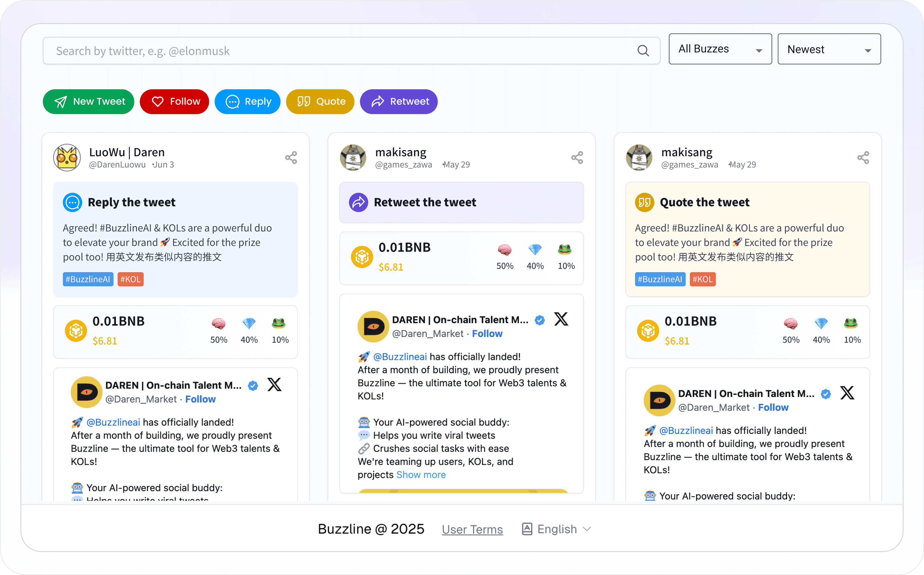Click #BuzzlineAI tag in Quote card

[x=660, y=279]
